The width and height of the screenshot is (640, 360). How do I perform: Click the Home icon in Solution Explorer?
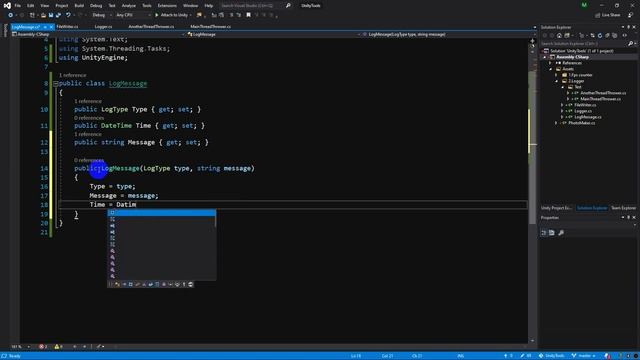click(x=559, y=36)
